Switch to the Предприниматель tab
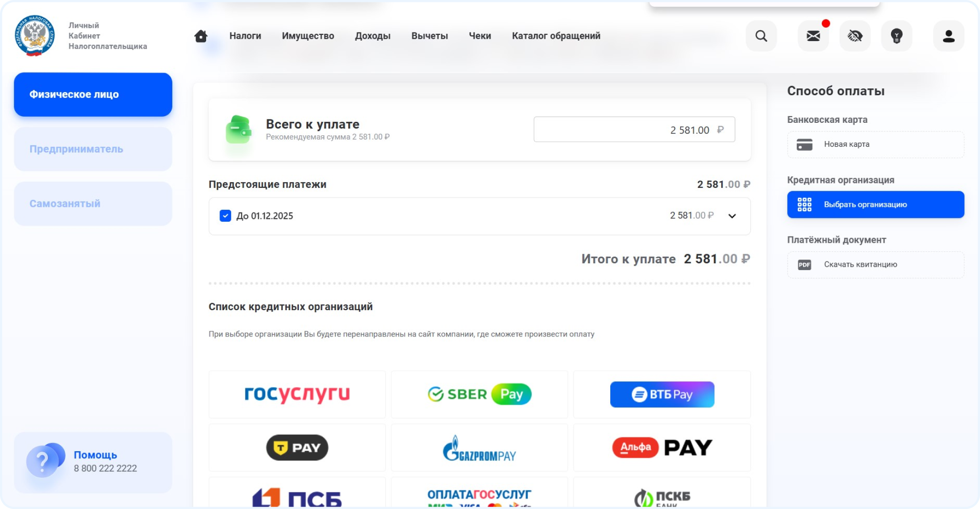The height and width of the screenshot is (509, 980). click(x=93, y=149)
